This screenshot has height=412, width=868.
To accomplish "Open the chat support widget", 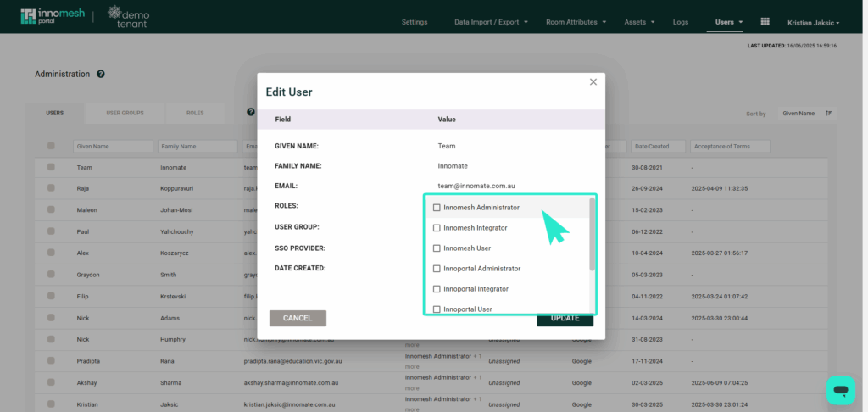I will coord(840,390).
